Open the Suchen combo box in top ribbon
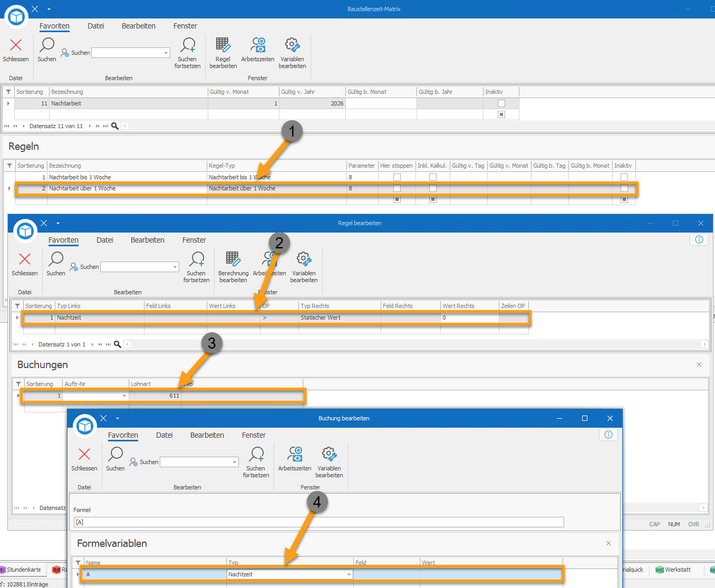The height and width of the screenshot is (588, 715). (x=131, y=53)
